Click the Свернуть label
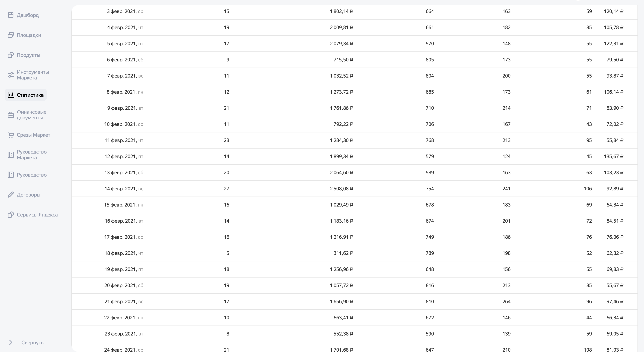This screenshot has width=644, height=352. 32,342
